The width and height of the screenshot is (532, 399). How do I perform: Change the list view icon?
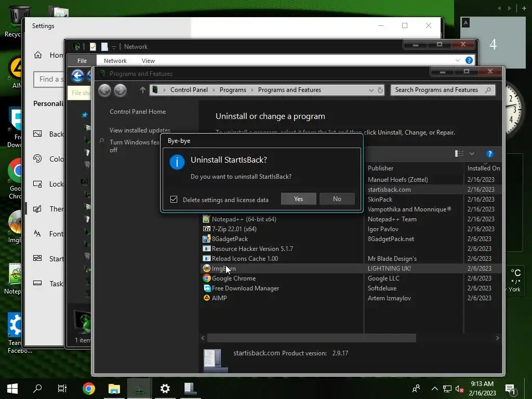click(x=459, y=154)
